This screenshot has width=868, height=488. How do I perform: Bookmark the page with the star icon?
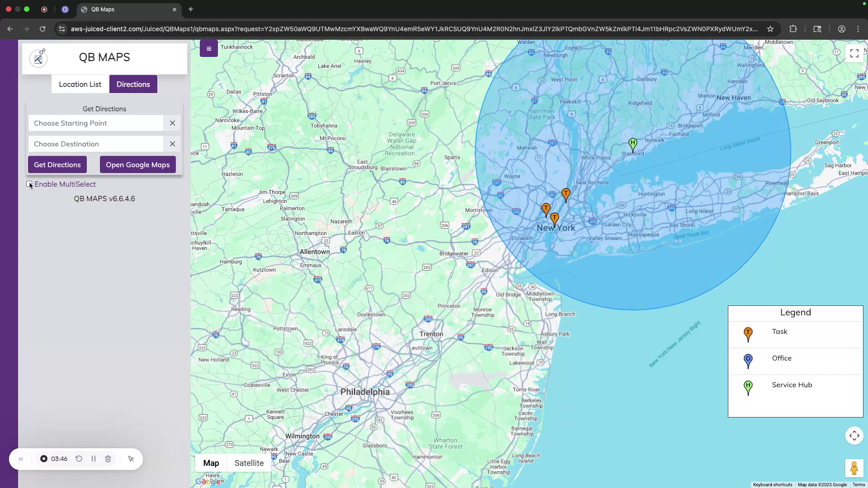coord(770,28)
